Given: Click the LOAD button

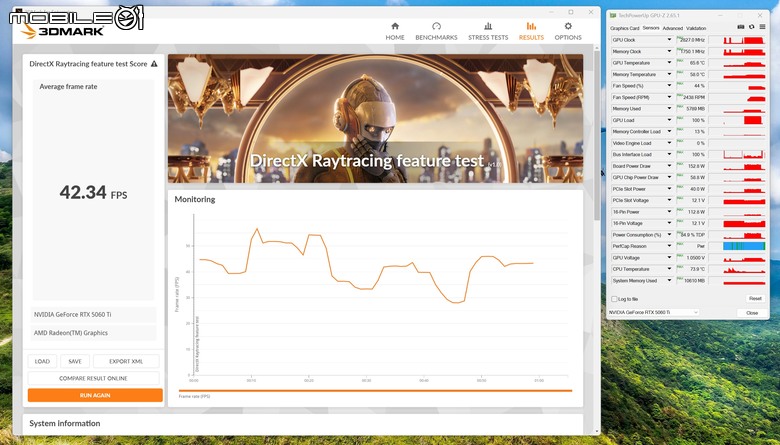Looking at the screenshot, I should coord(42,361).
